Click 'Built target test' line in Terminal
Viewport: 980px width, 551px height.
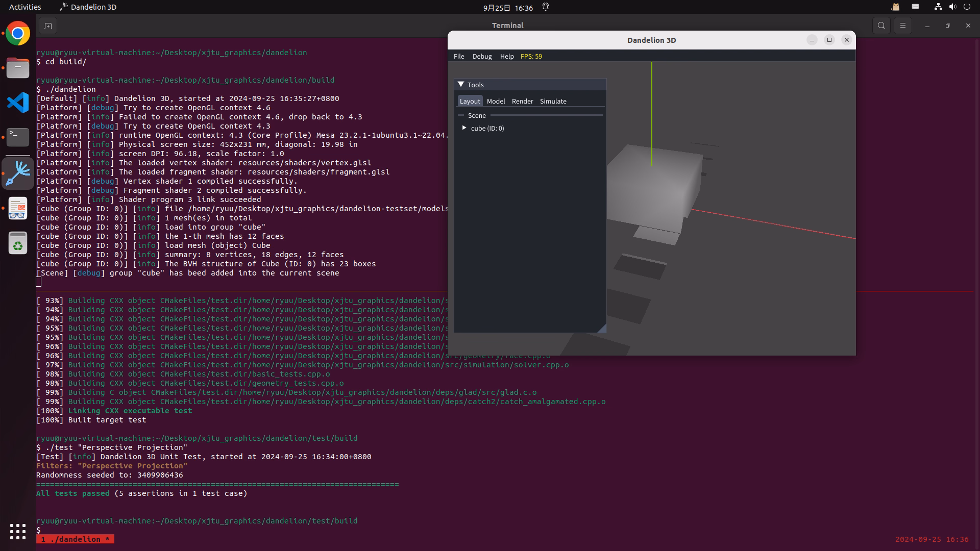pos(107,420)
